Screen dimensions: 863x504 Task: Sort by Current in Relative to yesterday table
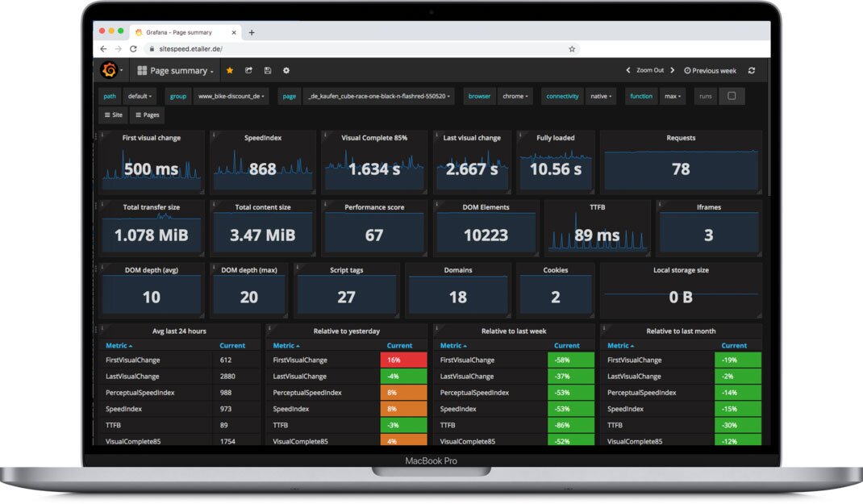(x=401, y=345)
